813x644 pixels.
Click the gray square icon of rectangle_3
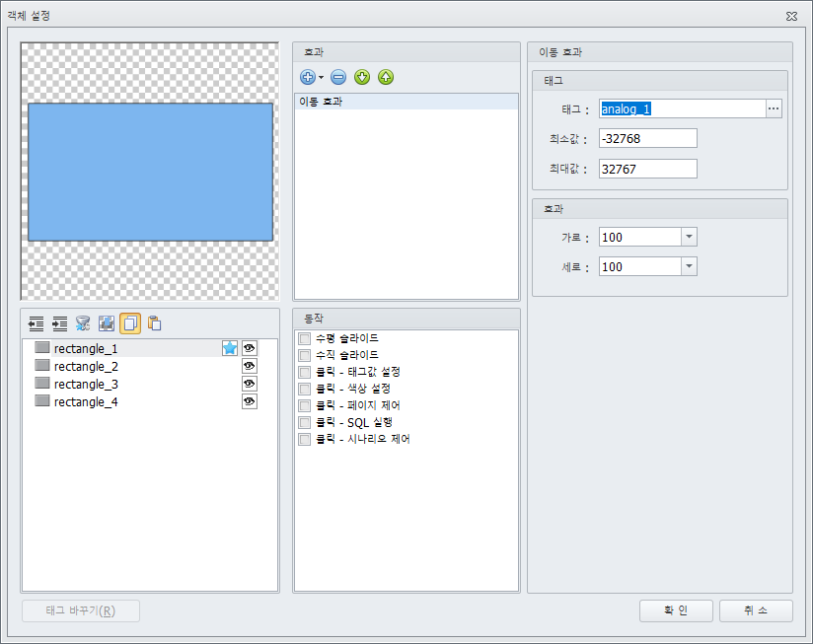(x=42, y=383)
